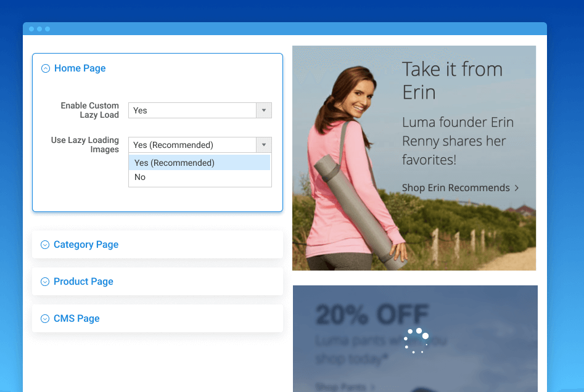Click the arrow after Shop Erin Recommends
The width and height of the screenshot is (584, 392).
tap(517, 188)
